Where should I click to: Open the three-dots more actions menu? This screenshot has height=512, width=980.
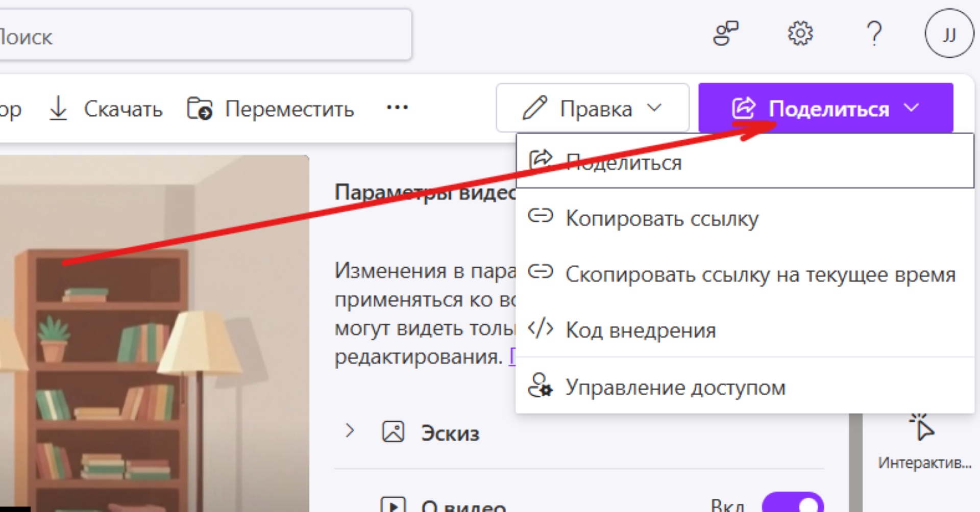coord(397,108)
